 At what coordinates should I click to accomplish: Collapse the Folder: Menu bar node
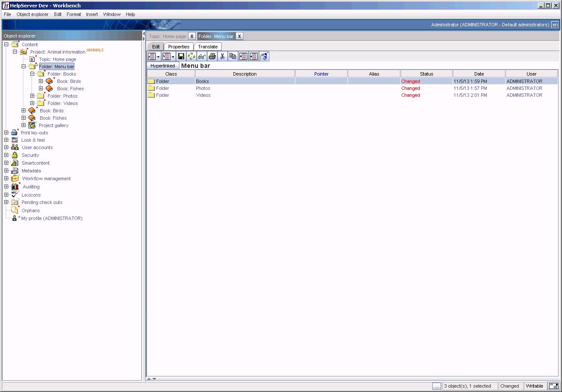[x=24, y=67]
